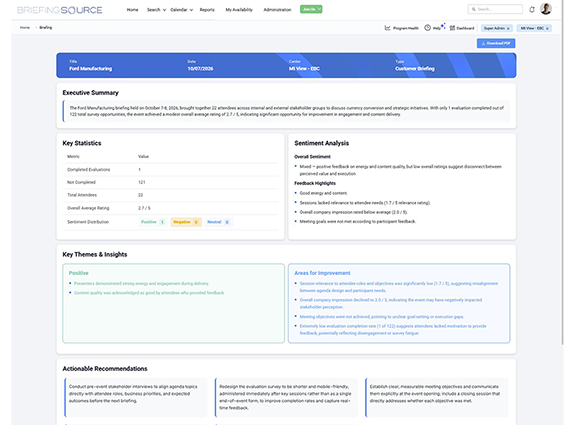Click the Not Completed value 121
Screen dimensions: 575x425
tap(142, 182)
